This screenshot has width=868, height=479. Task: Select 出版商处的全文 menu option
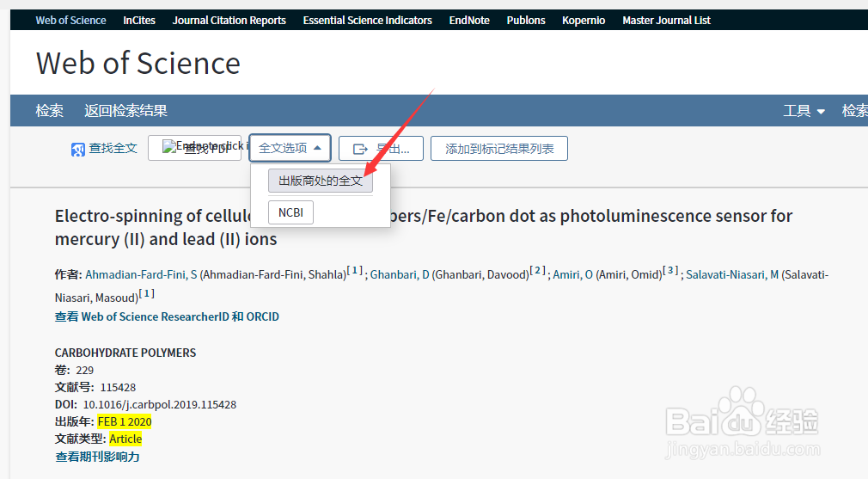click(321, 181)
